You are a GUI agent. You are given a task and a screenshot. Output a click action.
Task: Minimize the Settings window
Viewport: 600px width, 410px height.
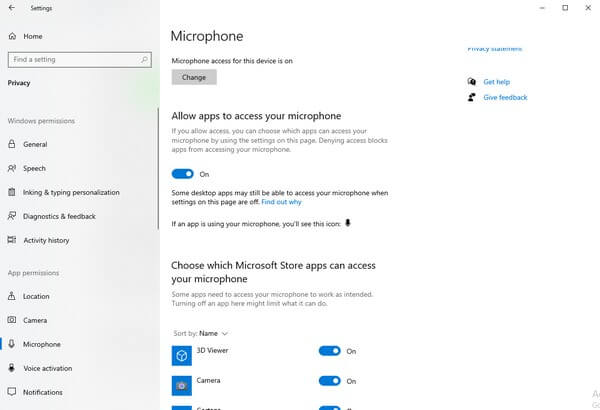pos(542,8)
